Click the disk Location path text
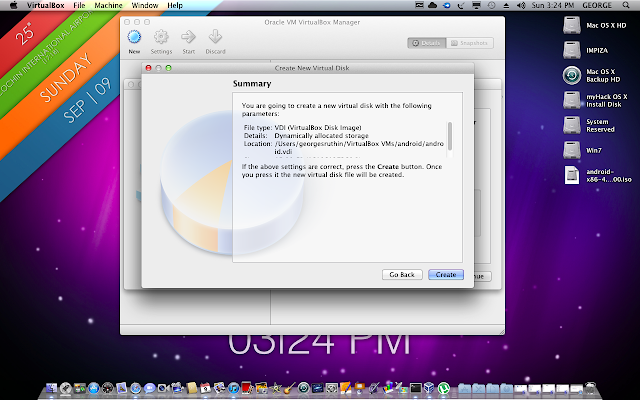 pos(359,148)
